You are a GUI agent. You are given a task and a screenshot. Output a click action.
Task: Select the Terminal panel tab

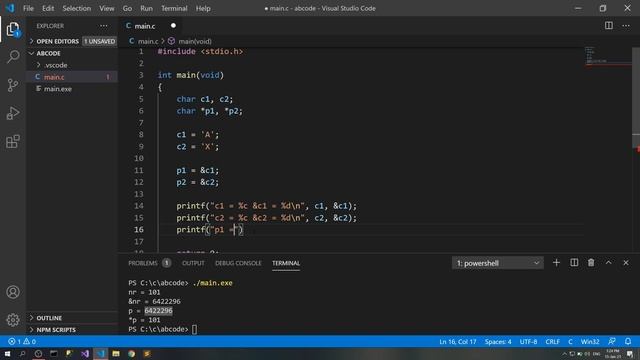[286, 263]
